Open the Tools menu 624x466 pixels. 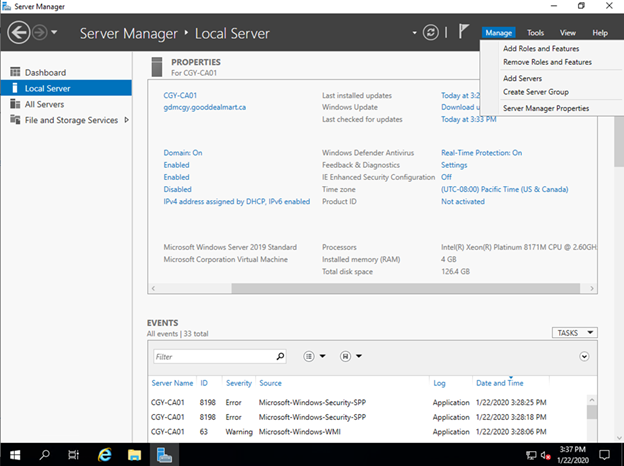tap(535, 33)
